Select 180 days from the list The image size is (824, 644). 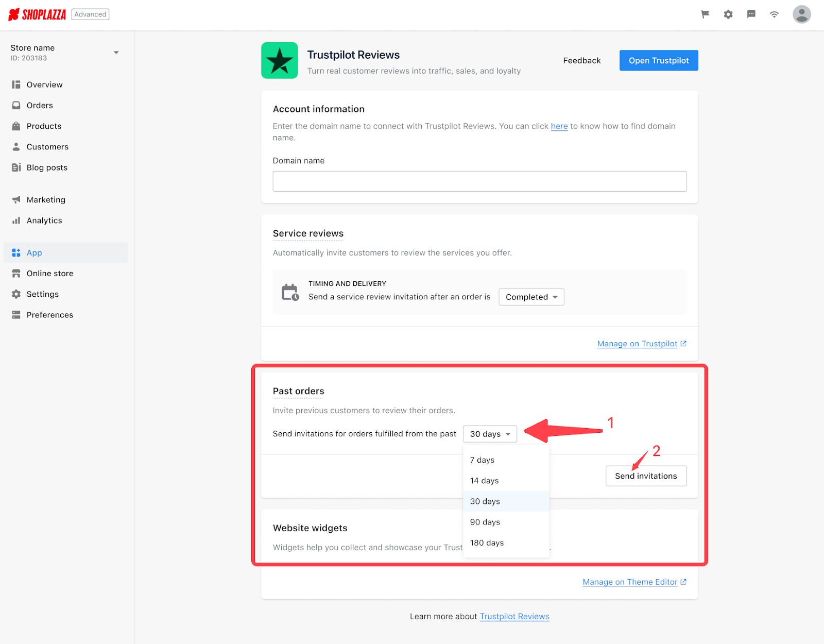(506, 543)
